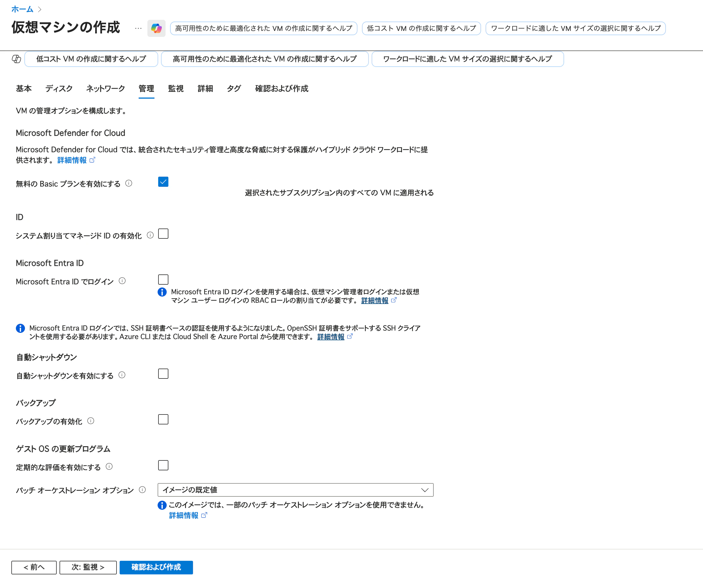
Task: Click second-row ワークロードに適した VM サイズ suggestion
Action: pyautogui.click(x=467, y=59)
